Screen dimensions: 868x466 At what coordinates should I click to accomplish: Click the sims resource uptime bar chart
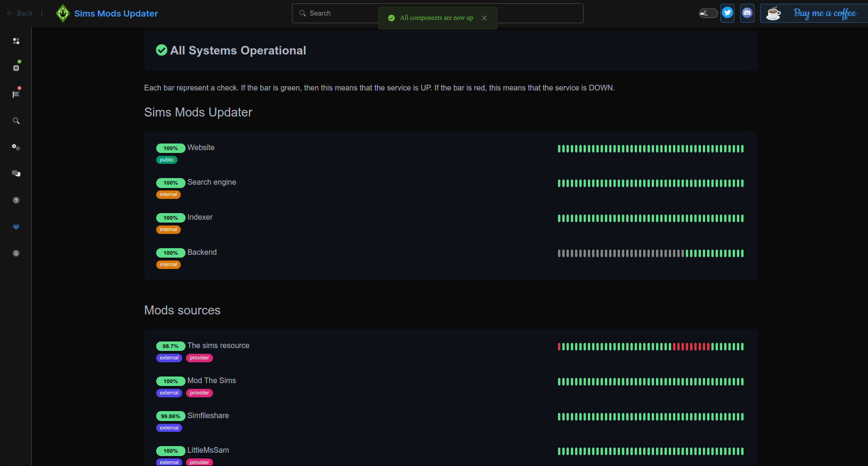[651, 347]
